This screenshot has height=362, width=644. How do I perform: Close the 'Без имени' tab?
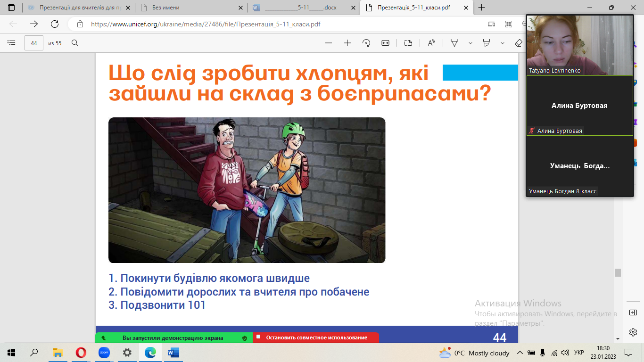240,8
